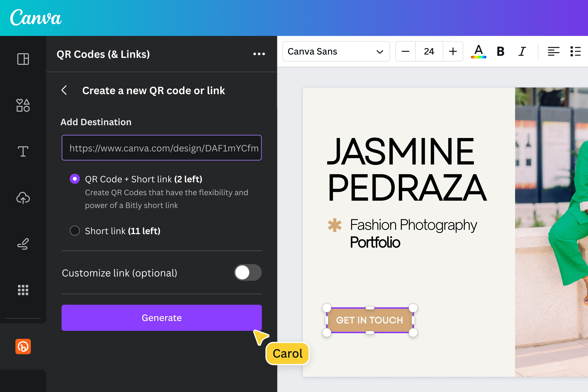Choose the Short link radio button
The height and width of the screenshot is (392, 588).
[x=75, y=231]
